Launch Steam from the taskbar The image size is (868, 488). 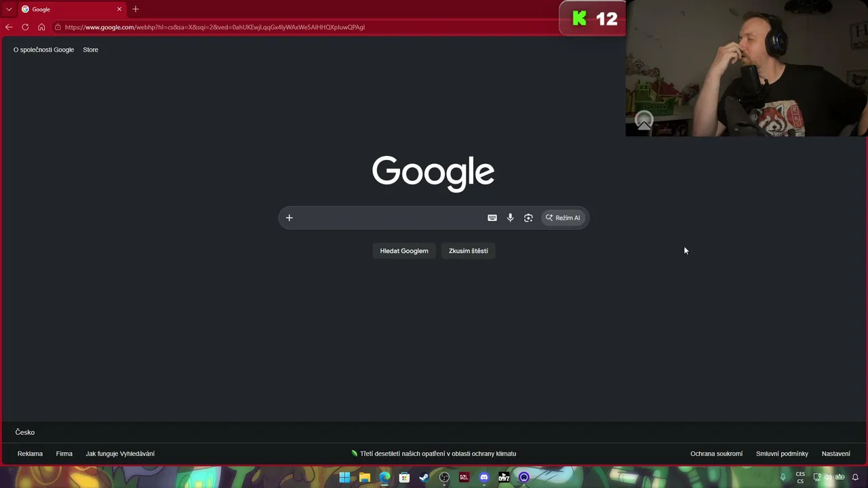point(424,477)
